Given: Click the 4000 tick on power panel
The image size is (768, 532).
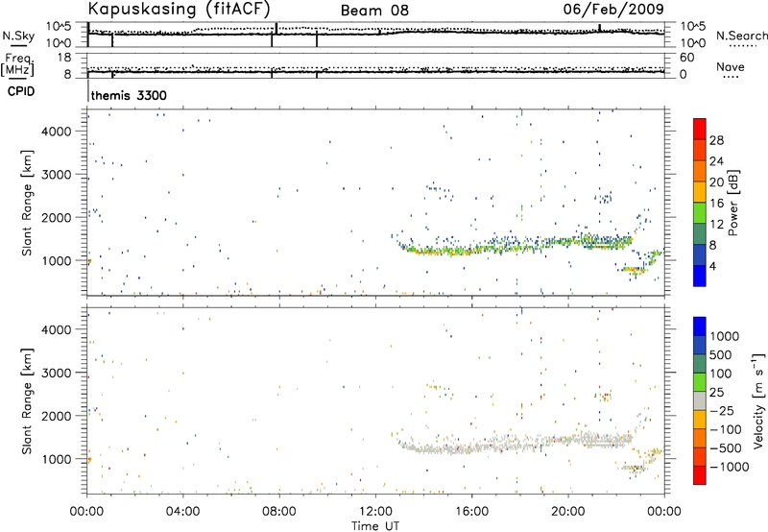Looking at the screenshot, I should [x=57, y=132].
